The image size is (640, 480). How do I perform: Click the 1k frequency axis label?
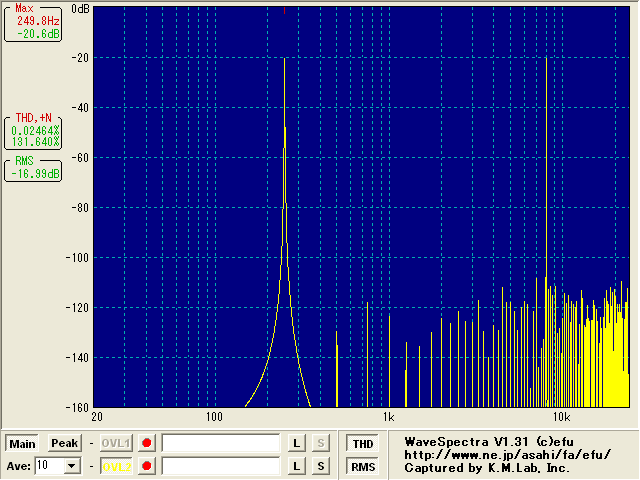coord(389,417)
